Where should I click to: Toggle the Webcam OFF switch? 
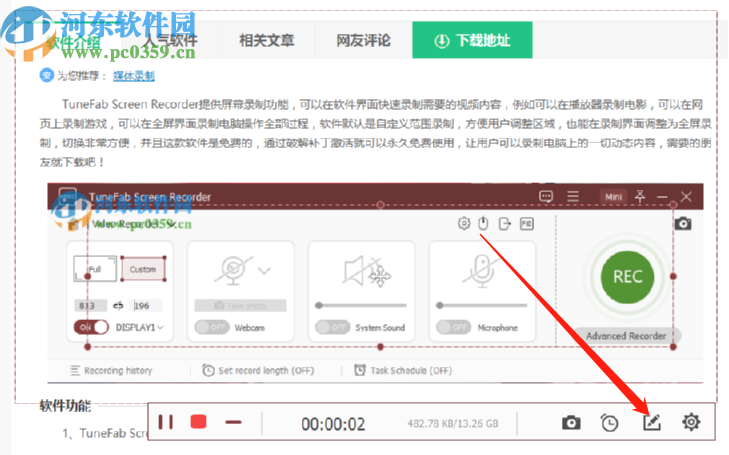[212, 327]
